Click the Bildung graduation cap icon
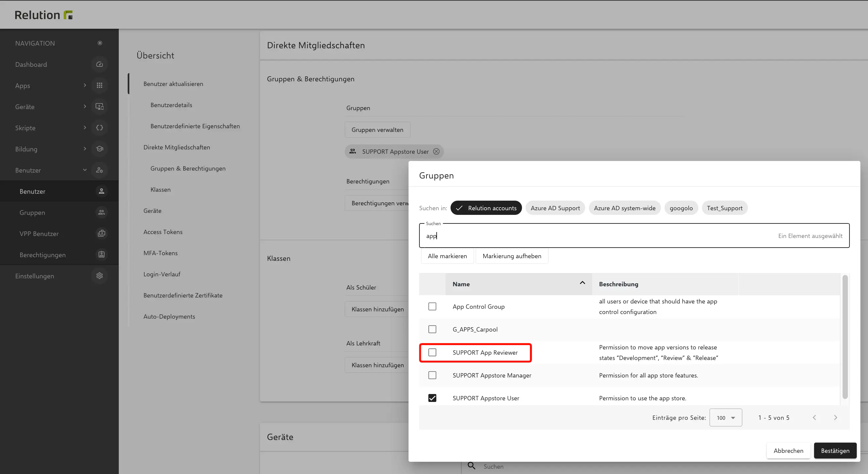 click(x=99, y=149)
